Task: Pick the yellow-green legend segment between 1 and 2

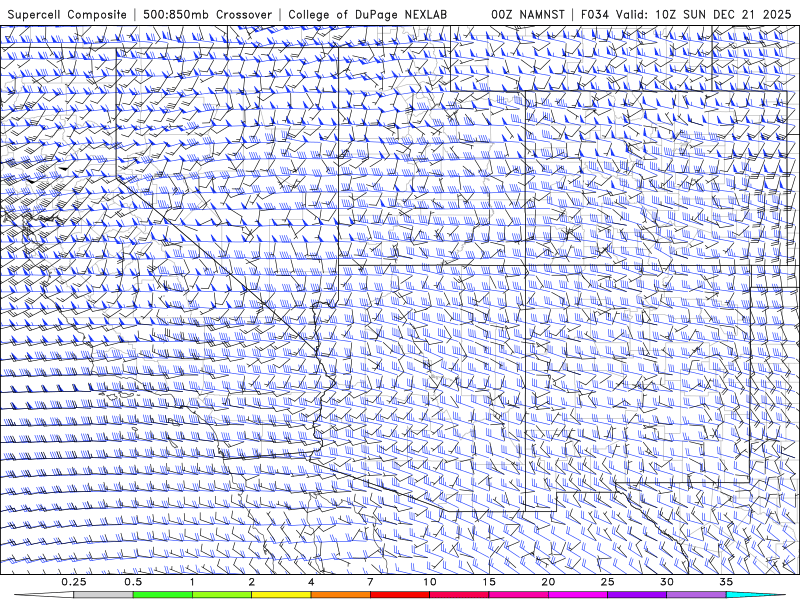Action: (x=222, y=595)
